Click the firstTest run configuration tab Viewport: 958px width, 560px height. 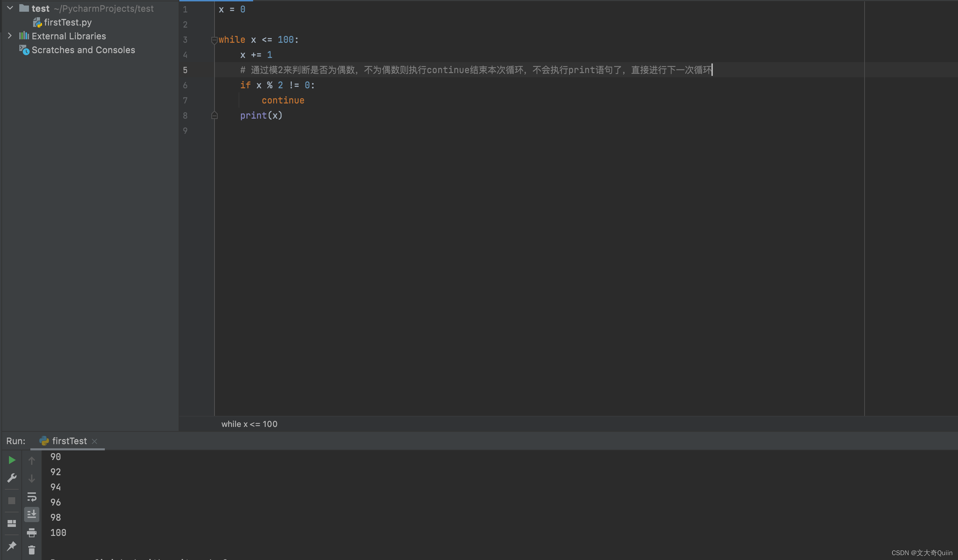click(67, 441)
